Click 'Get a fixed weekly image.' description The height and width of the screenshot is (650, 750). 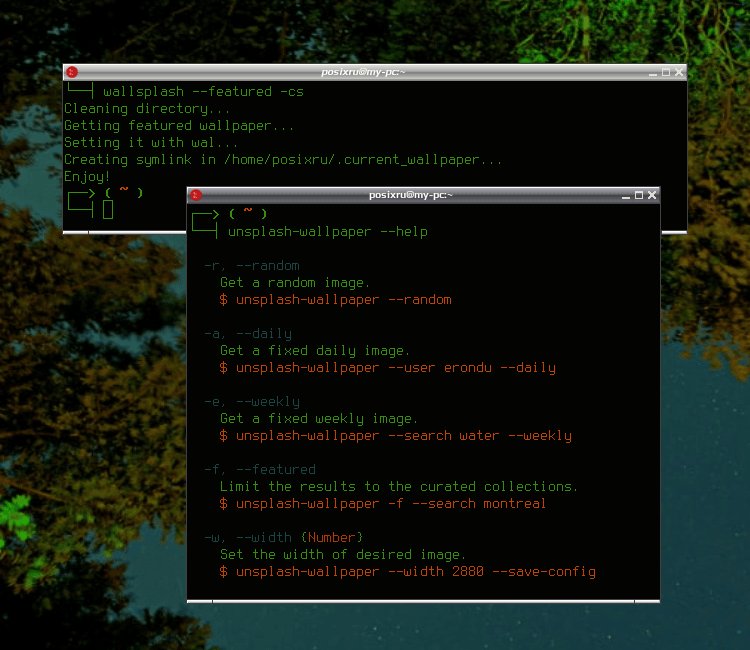[x=319, y=419]
